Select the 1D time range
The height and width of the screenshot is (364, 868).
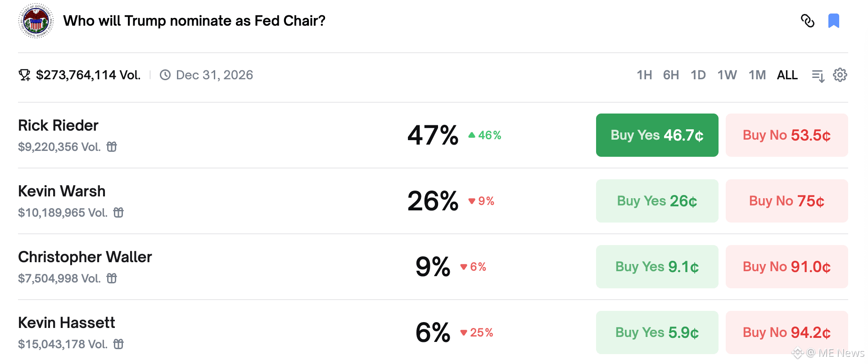pyautogui.click(x=698, y=75)
